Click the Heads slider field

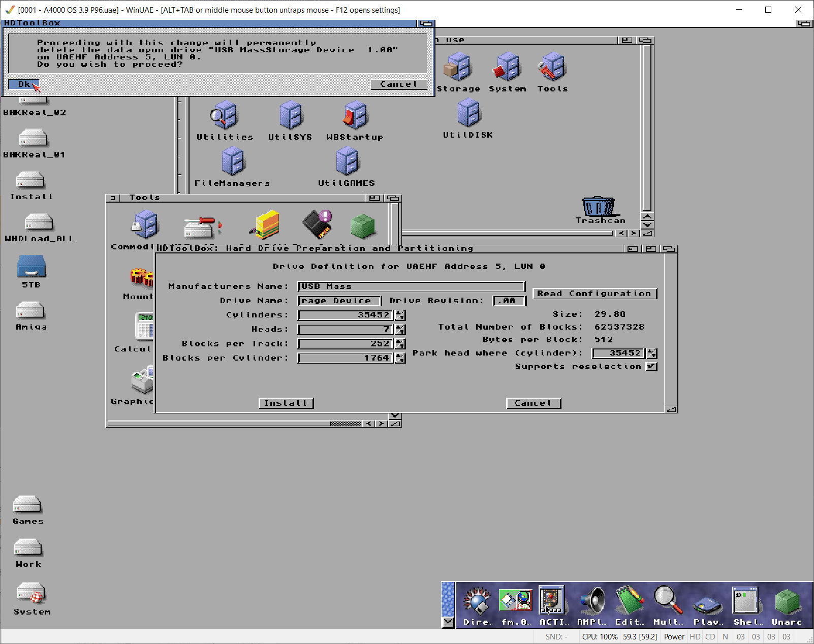click(346, 329)
